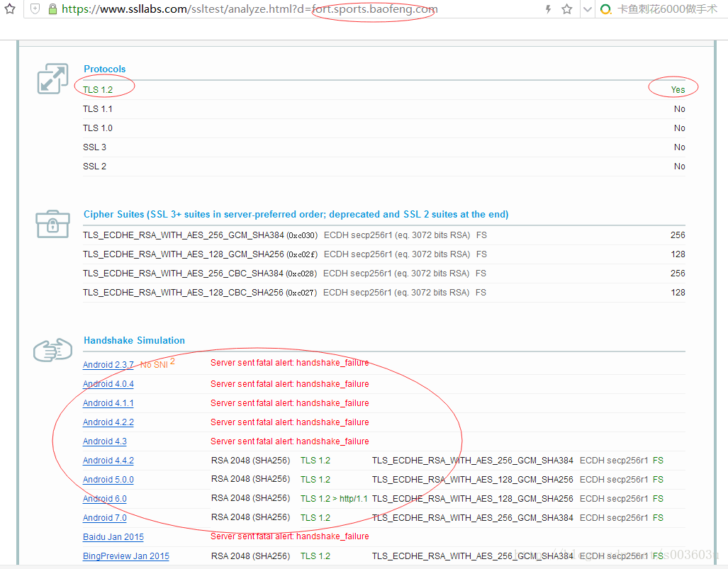The image size is (728, 569).
Task: Open the Android 4.3 client link
Action: point(104,441)
